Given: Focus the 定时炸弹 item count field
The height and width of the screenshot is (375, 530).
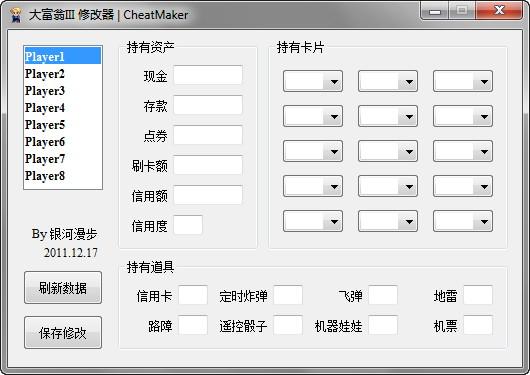Looking at the screenshot, I should [x=288, y=295].
